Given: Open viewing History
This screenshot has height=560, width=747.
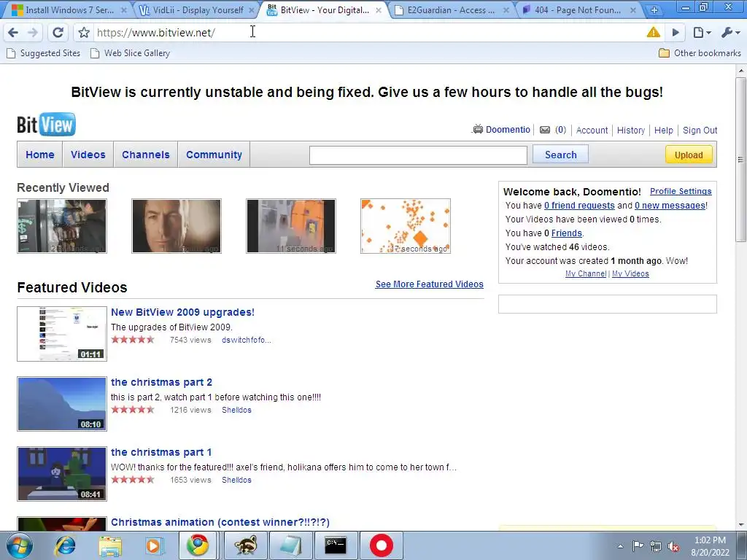Looking at the screenshot, I should (631, 130).
